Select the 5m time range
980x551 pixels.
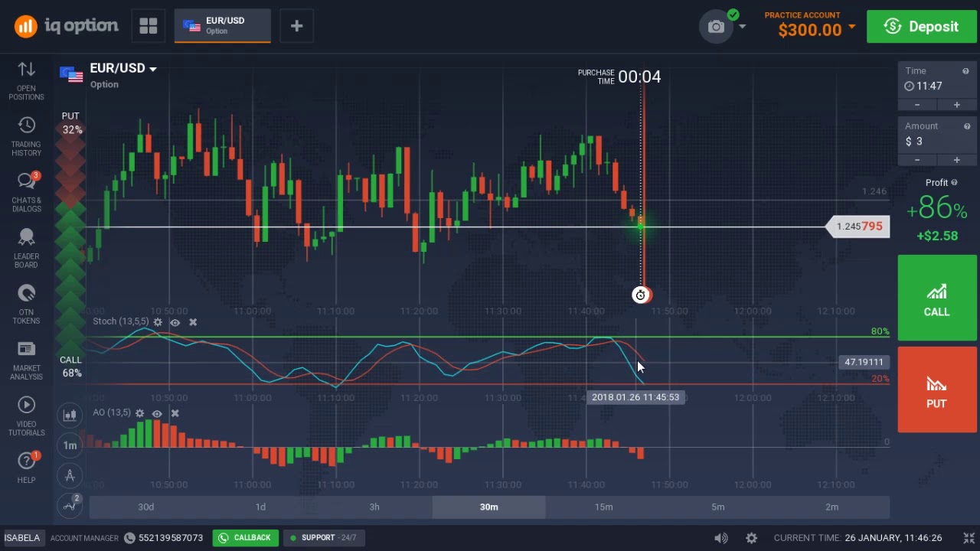[x=717, y=507]
